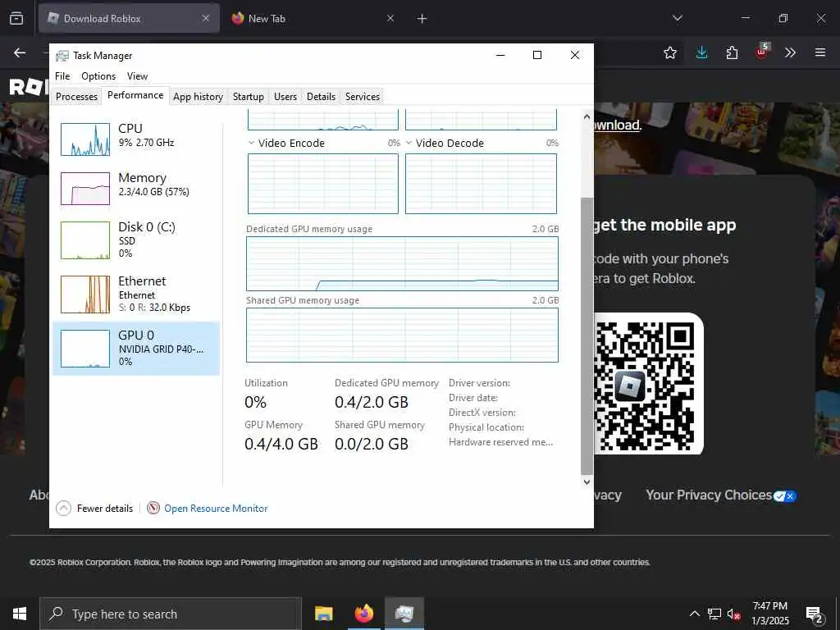The height and width of the screenshot is (630, 840).
Task: Switch to the Services tab
Action: [362, 97]
